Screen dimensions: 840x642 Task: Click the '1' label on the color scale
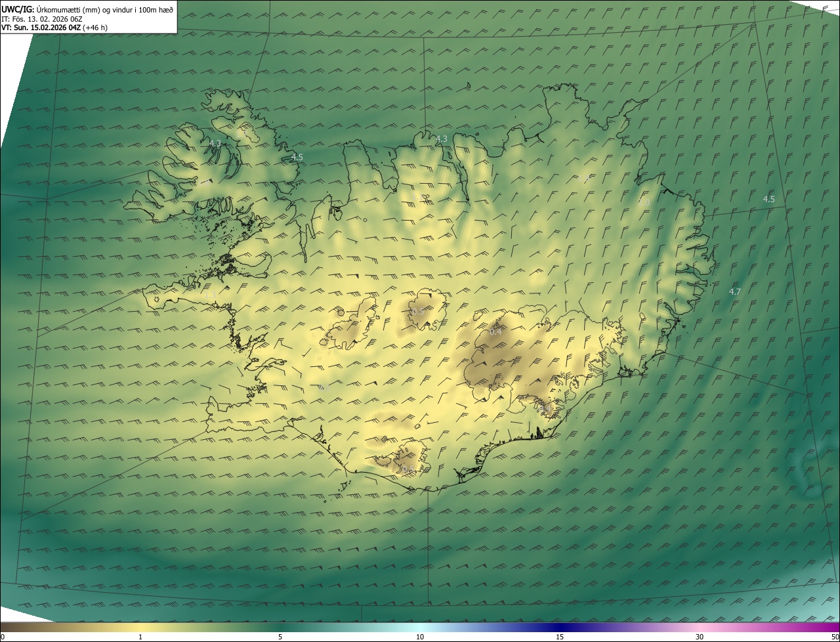(x=140, y=637)
